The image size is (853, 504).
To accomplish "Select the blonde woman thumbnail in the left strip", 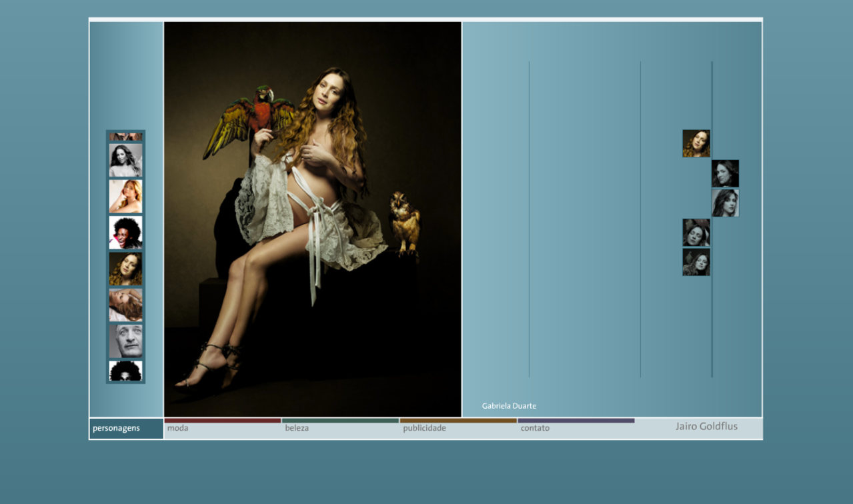I will pyautogui.click(x=125, y=197).
